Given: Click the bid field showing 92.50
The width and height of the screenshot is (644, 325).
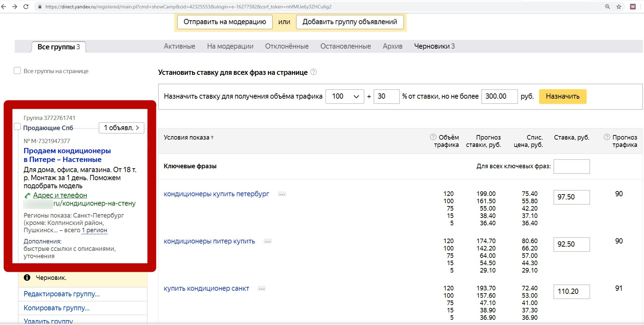Looking at the screenshot, I should (572, 245).
